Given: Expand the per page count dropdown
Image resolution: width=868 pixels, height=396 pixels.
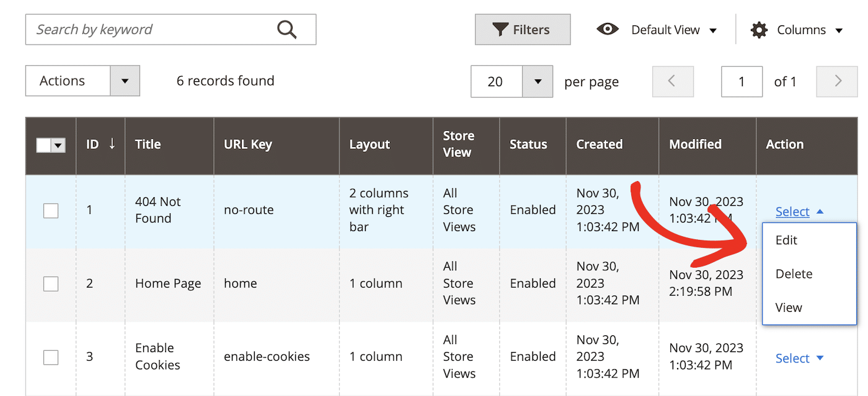Looking at the screenshot, I should tap(537, 81).
